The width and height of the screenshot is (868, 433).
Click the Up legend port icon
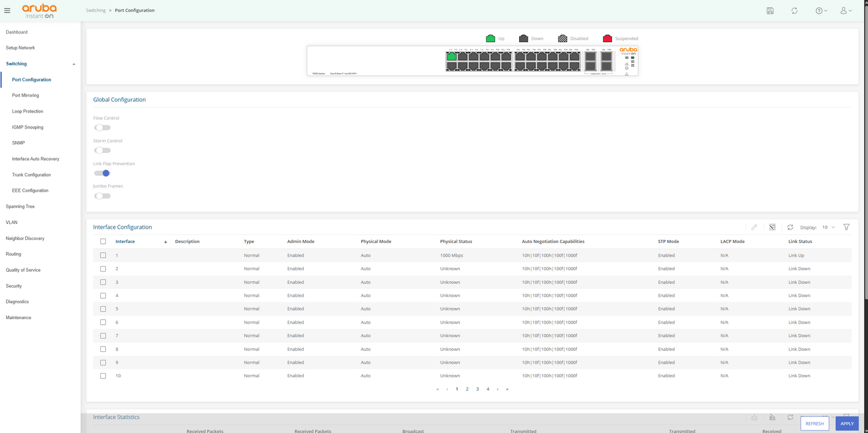point(490,38)
